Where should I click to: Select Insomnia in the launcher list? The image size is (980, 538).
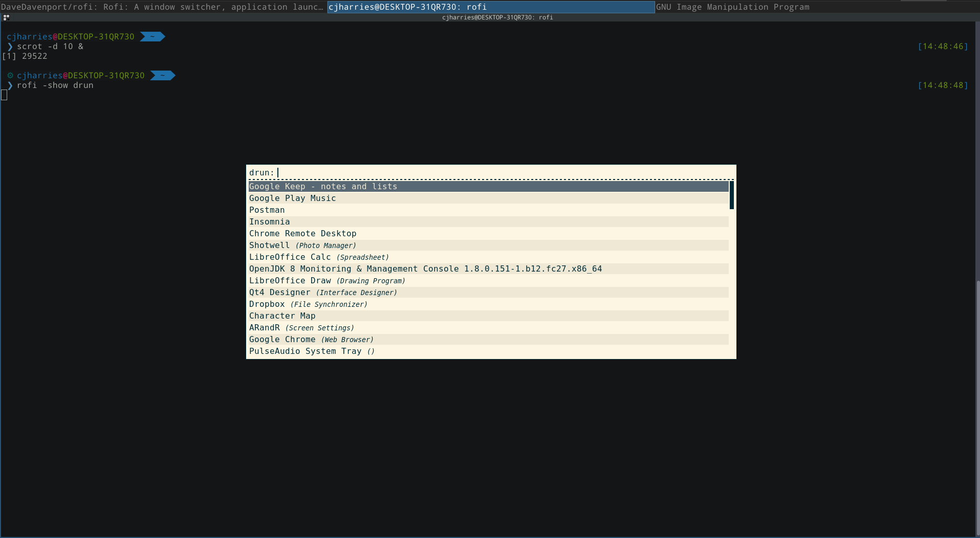coord(489,222)
